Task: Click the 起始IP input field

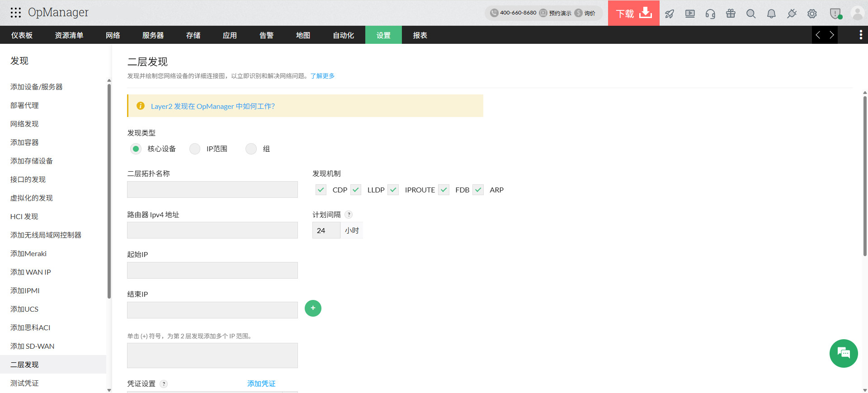Action: point(212,270)
